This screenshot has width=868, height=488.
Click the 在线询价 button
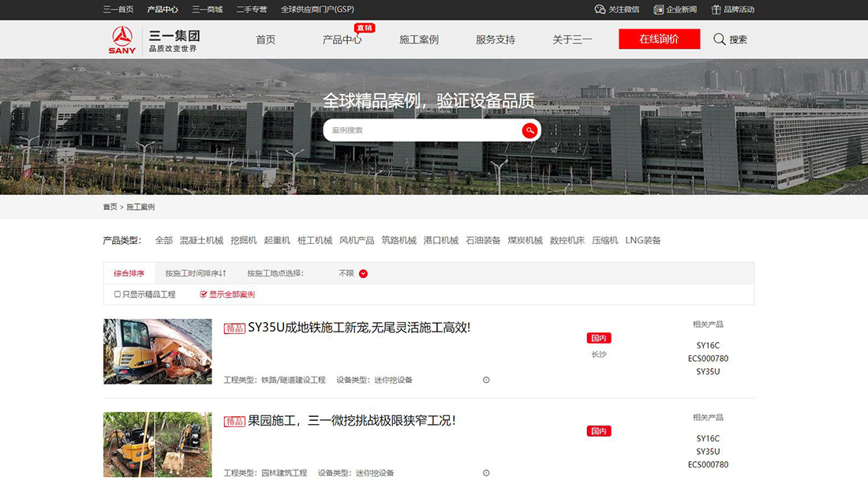click(660, 39)
